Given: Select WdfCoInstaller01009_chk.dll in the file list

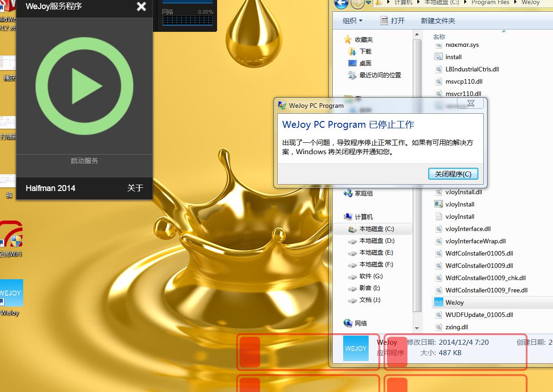Looking at the screenshot, I should pyautogui.click(x=480, y=278).
